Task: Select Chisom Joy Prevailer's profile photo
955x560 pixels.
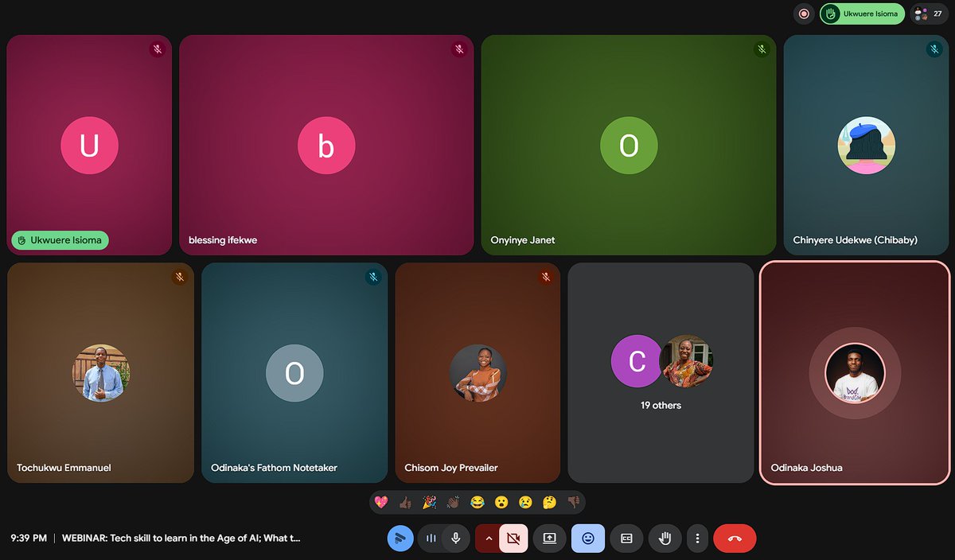Action: (477, 373)
